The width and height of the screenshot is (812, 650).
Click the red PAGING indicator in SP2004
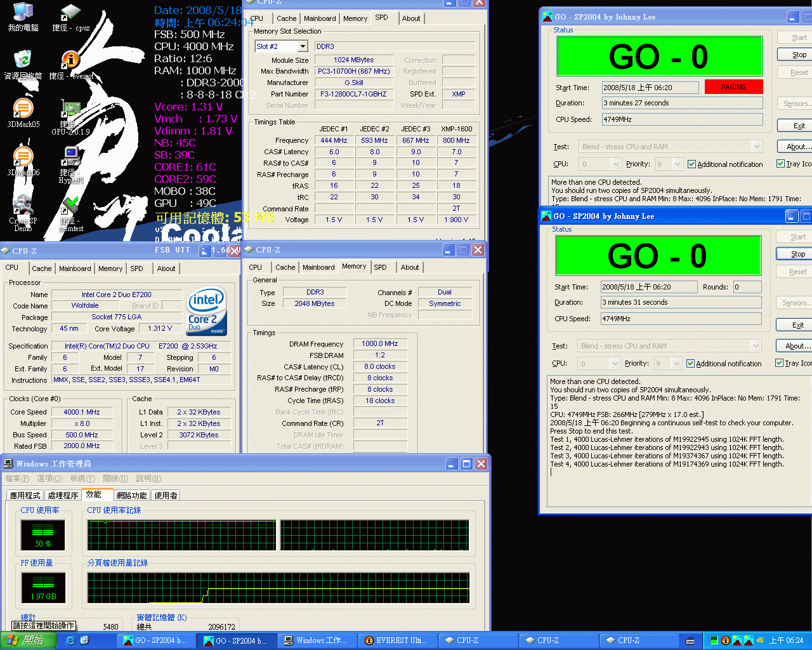733,87
